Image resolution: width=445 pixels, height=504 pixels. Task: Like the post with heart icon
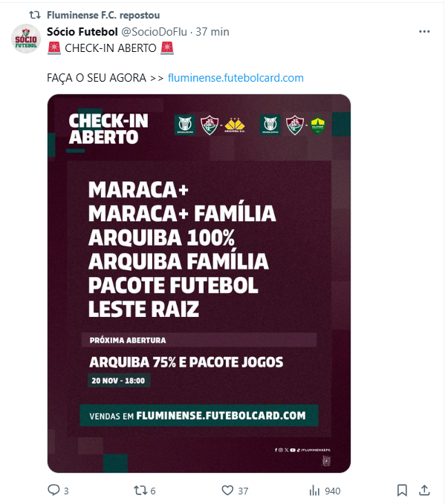click(227, 490)
